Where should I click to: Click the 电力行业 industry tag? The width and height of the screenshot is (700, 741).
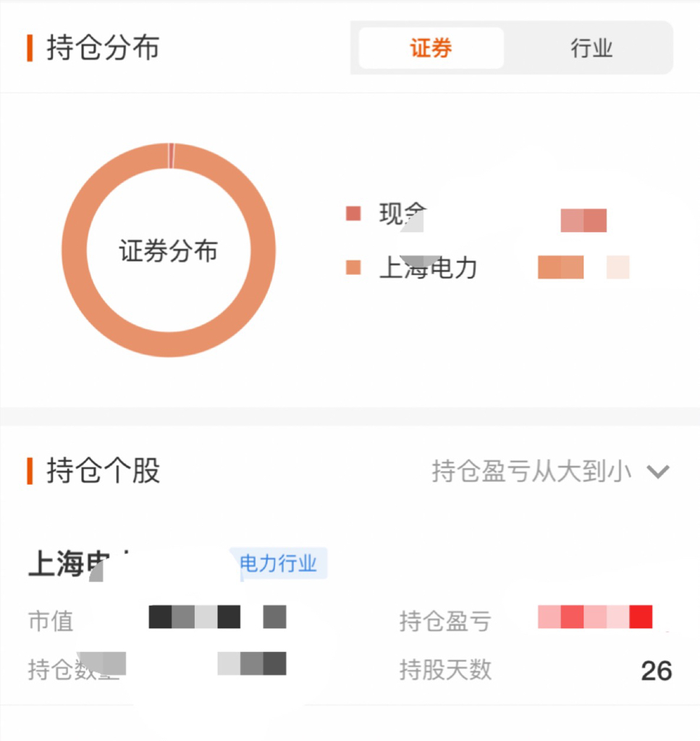(x=279, y=564)
